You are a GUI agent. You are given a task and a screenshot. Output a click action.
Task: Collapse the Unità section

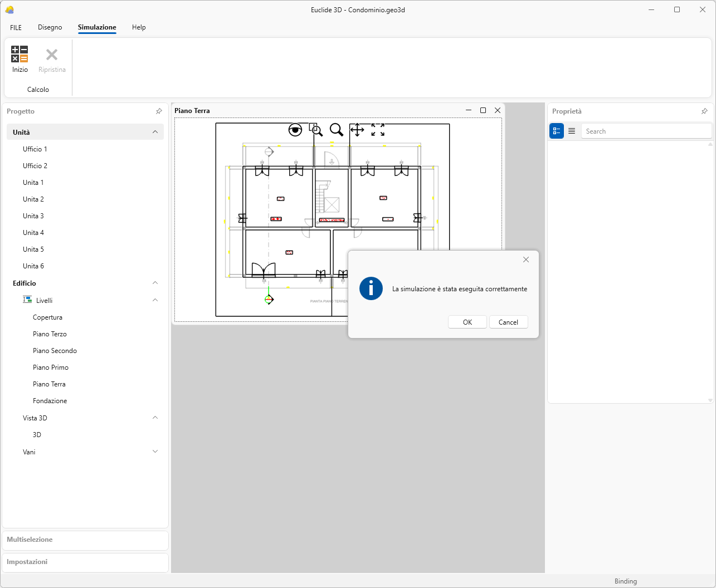155,132
